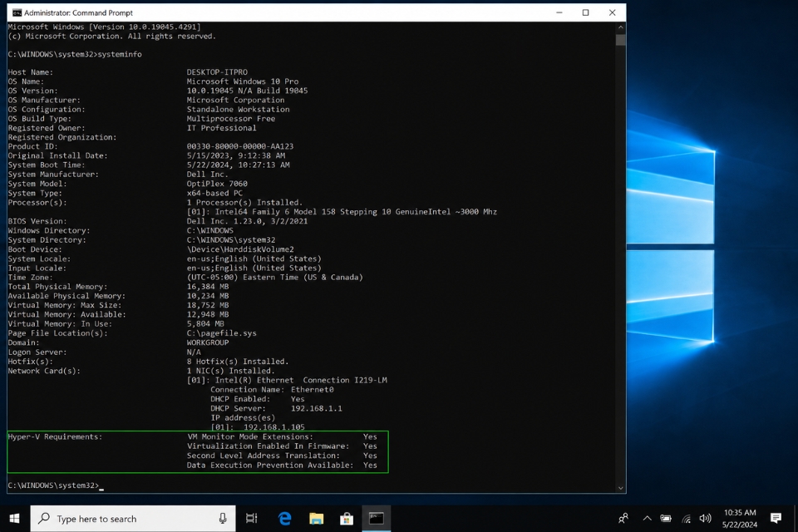Click the clock showing 10:35 AM
Viewport: 798px width, 532px height.
tap(740, 513)
